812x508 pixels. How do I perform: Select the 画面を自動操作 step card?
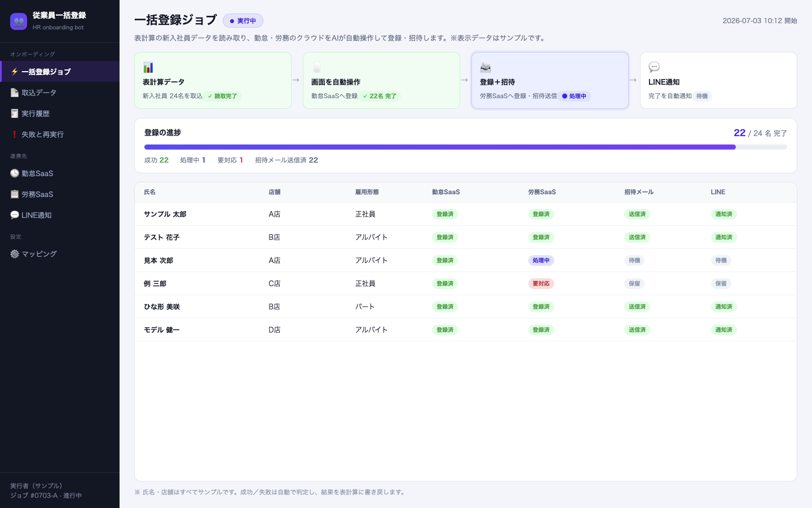(x=381, y=80)
